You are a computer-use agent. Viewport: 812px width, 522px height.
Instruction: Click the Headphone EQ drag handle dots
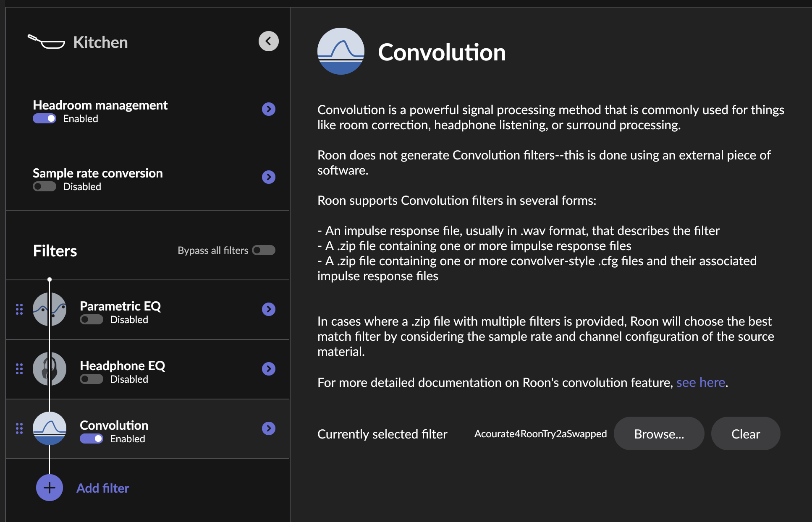pyautogui.click(x=19, y=369)
